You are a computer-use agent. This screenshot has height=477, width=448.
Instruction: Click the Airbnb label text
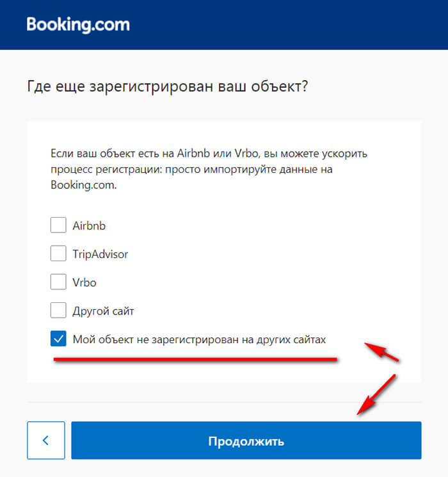(89, 225)
